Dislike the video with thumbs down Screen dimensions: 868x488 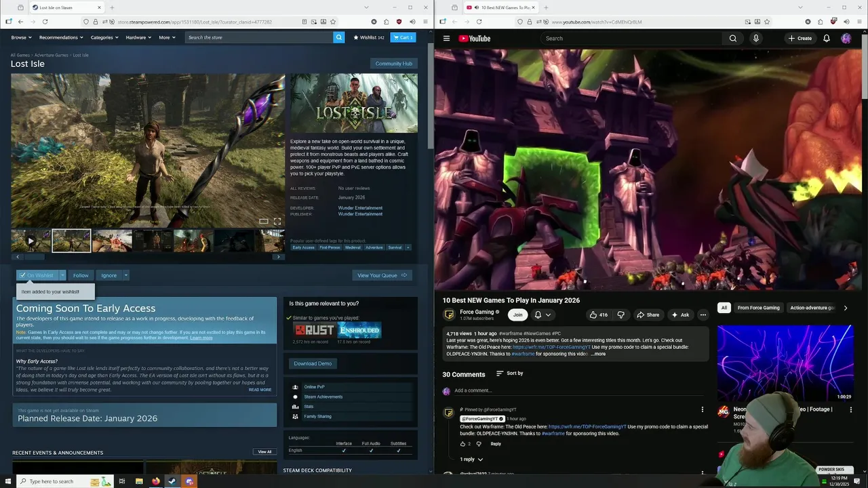point(620,314)
